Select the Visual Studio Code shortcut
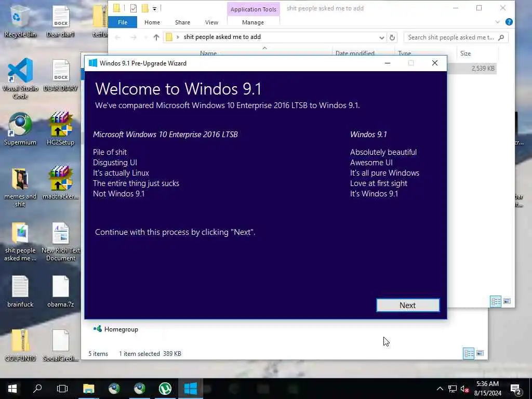The width and height of the screenshot is (532, 399). [20, 79]
